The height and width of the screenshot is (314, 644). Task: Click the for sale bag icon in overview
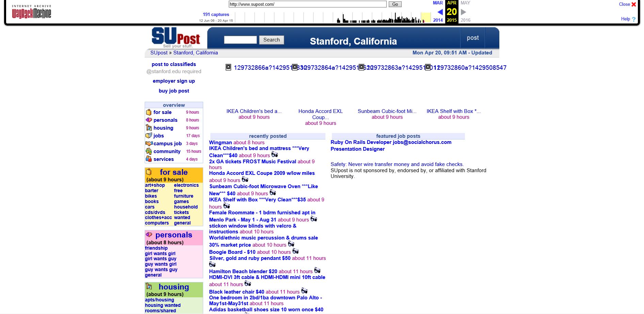point(149,112)
